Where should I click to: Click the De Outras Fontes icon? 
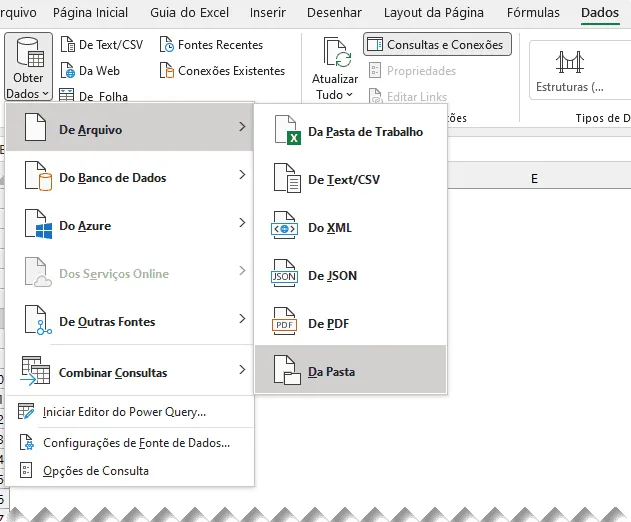[x=38, y=320]
